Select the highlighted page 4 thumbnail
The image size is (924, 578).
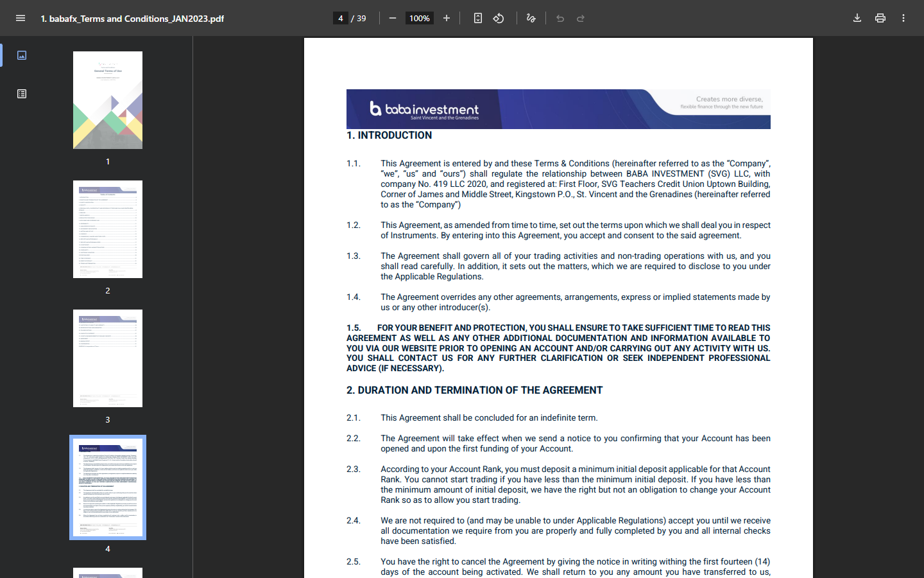pyautogui.click(x=108, y=487)
